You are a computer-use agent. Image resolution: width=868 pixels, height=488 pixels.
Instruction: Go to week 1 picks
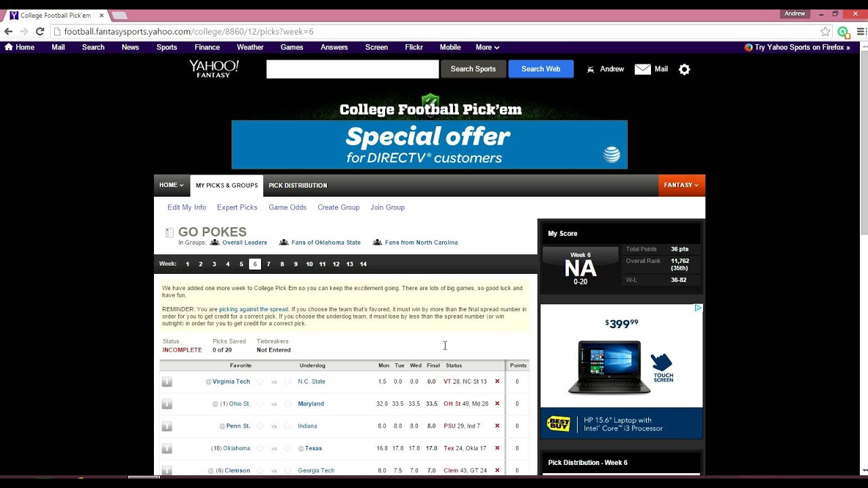[x=187, y=264]
